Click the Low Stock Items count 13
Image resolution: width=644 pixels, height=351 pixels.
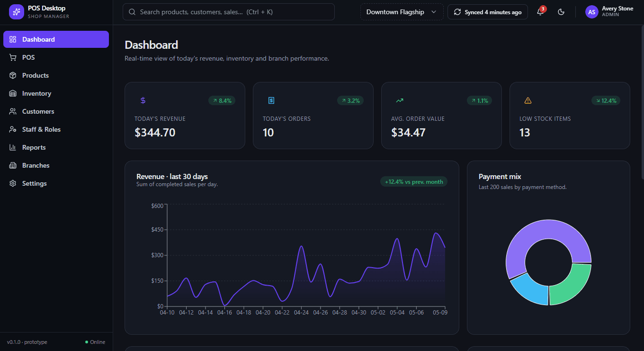point(525,133)
